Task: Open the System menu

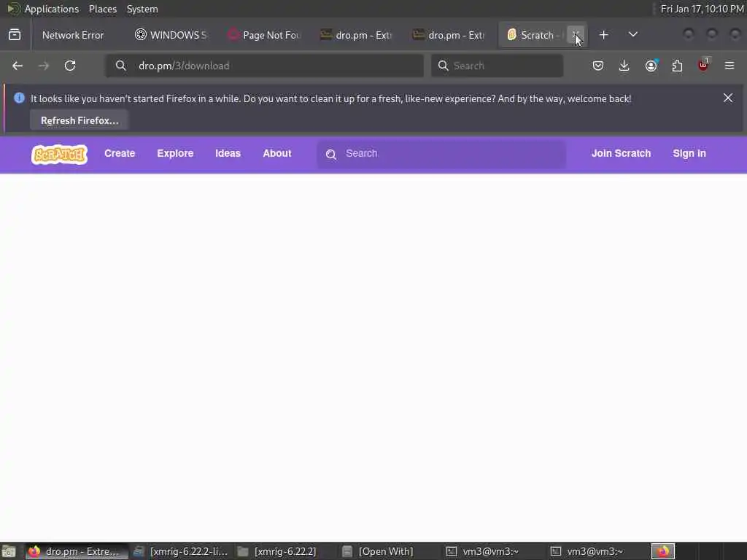Action: coord(142,9)
